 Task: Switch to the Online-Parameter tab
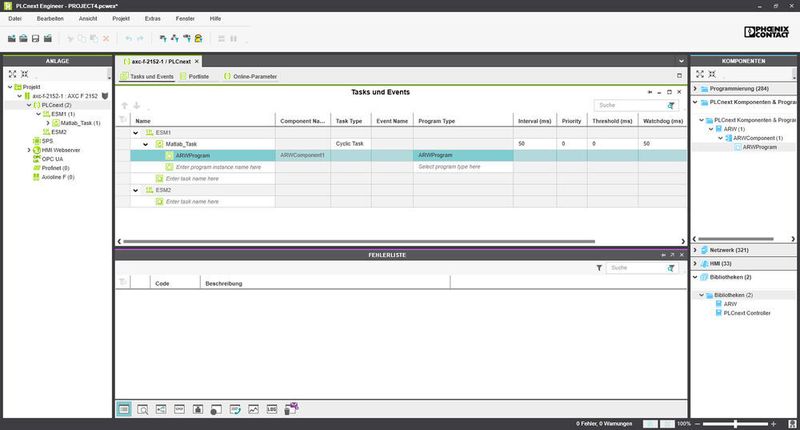click(250, 77)
